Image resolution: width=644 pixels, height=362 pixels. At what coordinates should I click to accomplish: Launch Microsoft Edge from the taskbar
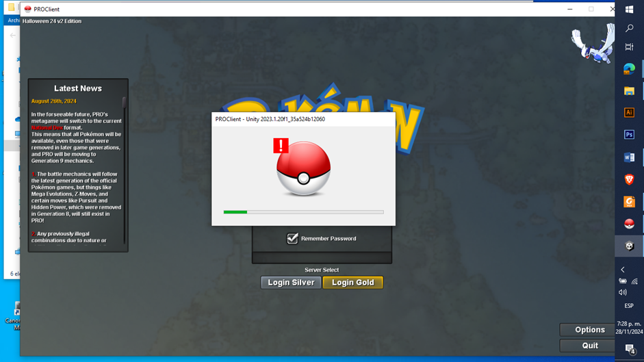tap(629, 68)
